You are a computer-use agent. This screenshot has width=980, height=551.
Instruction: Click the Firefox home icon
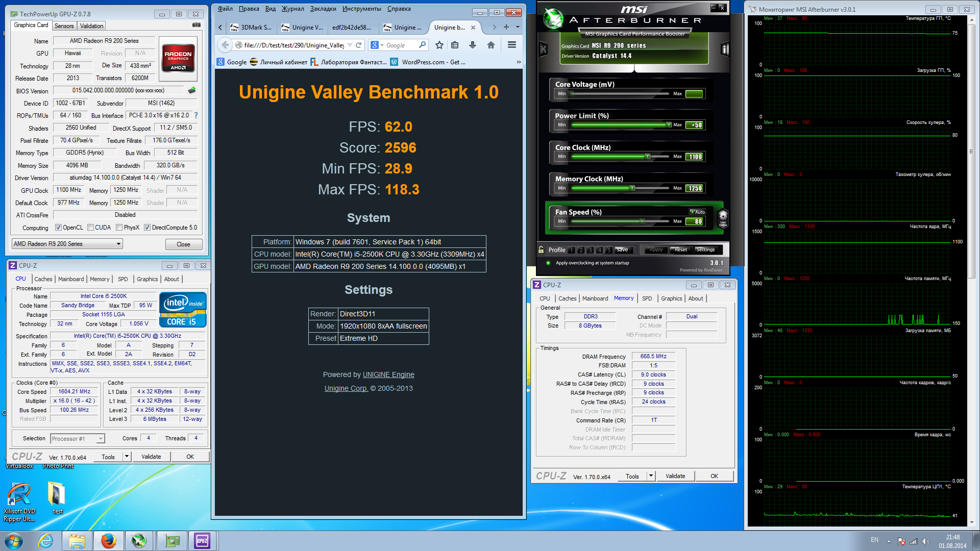point(491,45)
